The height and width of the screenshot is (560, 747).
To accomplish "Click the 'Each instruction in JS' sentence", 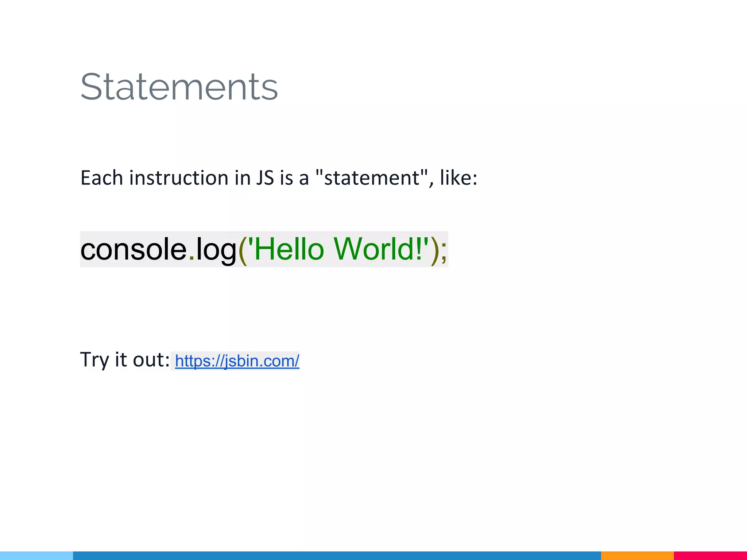I will pos(279,178).
